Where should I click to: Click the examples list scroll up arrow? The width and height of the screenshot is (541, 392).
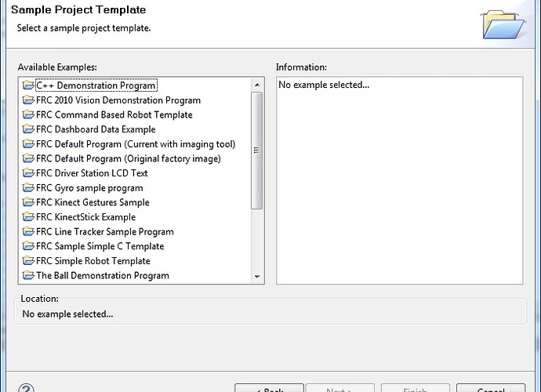click(x=257, y=85)
